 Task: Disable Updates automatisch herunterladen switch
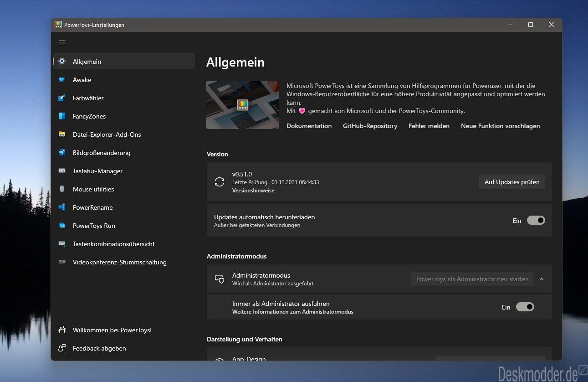(x=536, y=220)
